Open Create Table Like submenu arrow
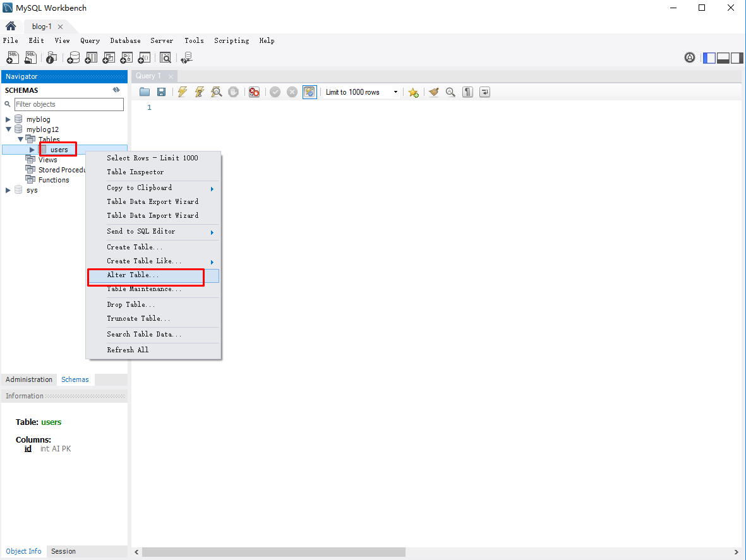 [212, 262]
